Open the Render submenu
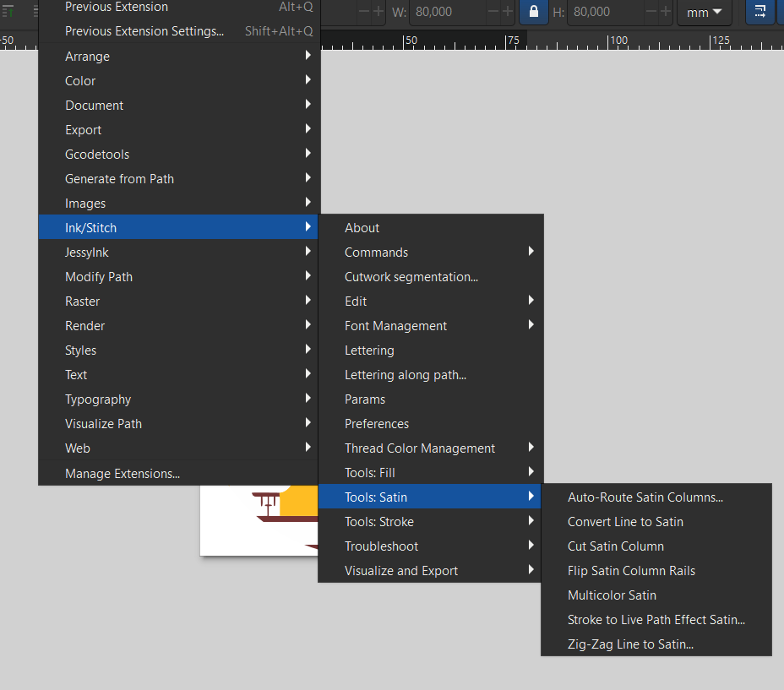This screenshot has width=784, height=690. 178,326
